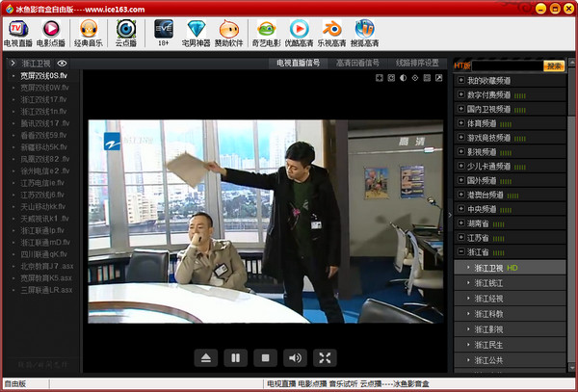Toggle the eye icon beside 浙江卫视
The image size is (578, 392).
63,64
